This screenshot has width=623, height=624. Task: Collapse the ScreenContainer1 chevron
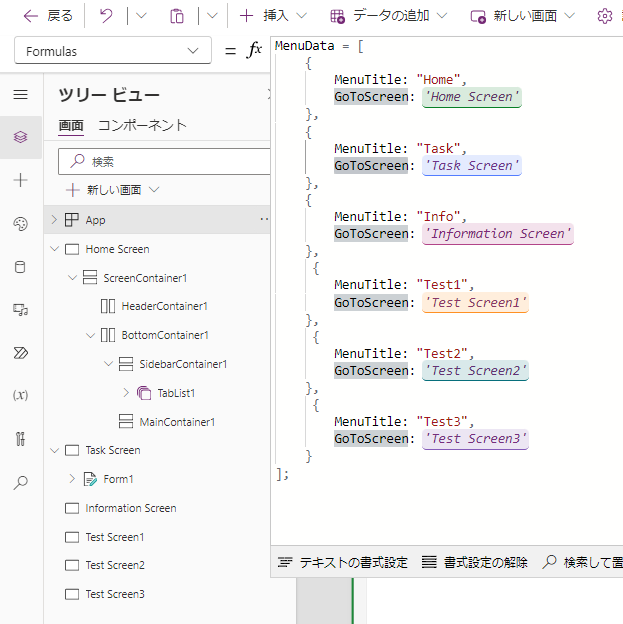click(72, 278)
